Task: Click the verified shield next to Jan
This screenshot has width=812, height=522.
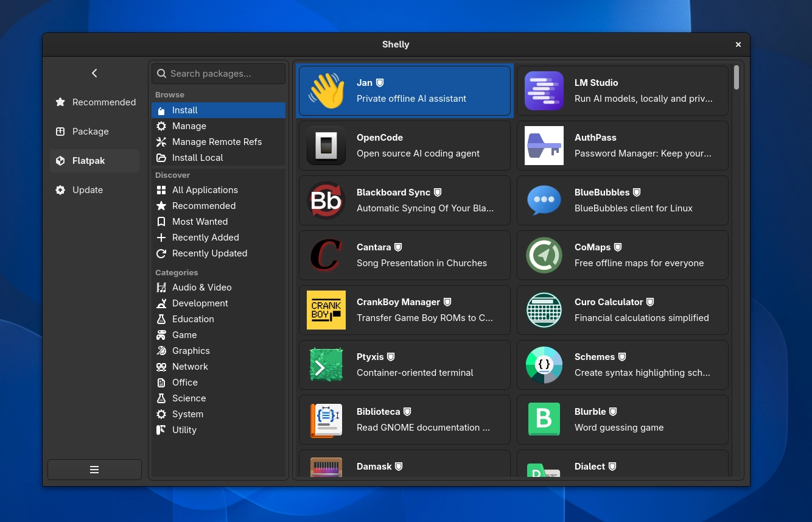Action: point(380,83)
